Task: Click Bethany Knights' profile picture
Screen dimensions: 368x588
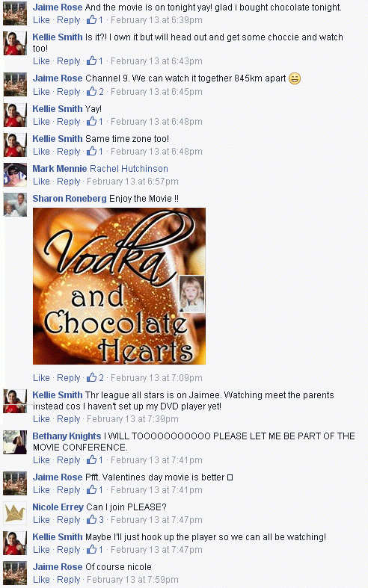Action: click(15, 442)
